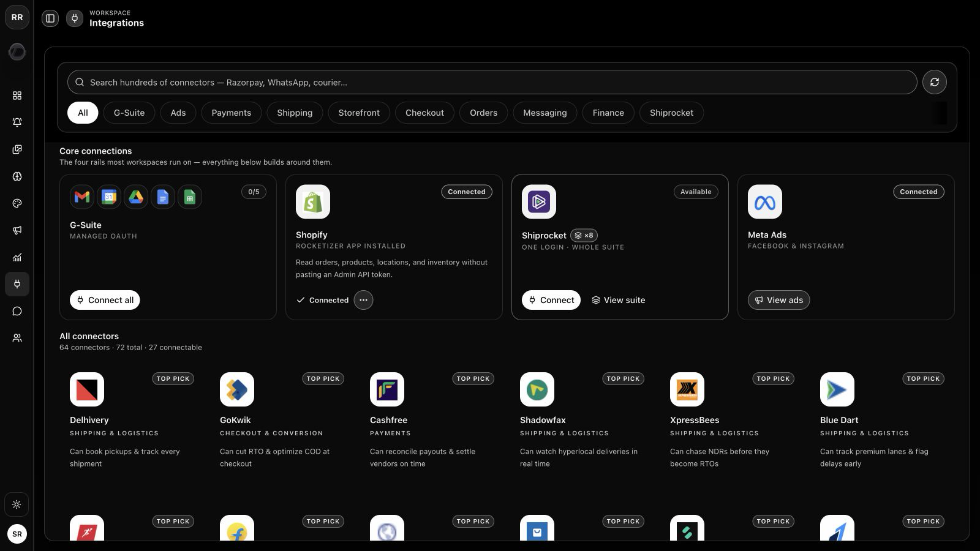Select the Shadowfax connector name
The width and height of the screenshot is (980, 551).
coord(543,420)
